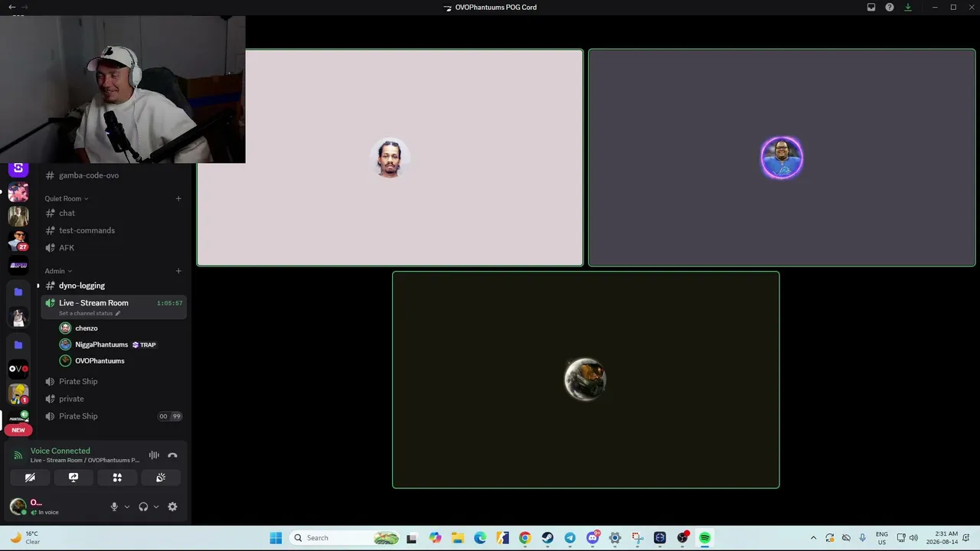The width and height of the screenshot is (980, 551).
Task: Open Discord taskbar icon with 9+ badge
Action: coord(593,538)
